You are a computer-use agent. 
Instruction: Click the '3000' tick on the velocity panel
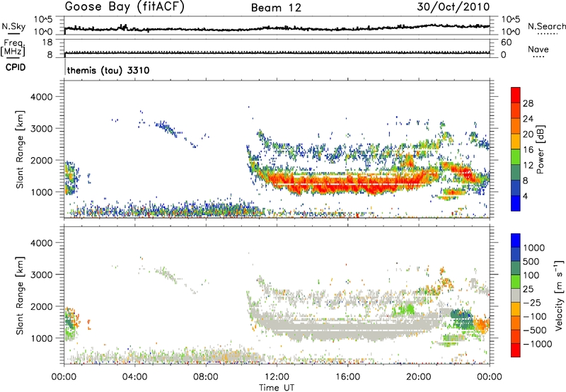coord(41,275)
